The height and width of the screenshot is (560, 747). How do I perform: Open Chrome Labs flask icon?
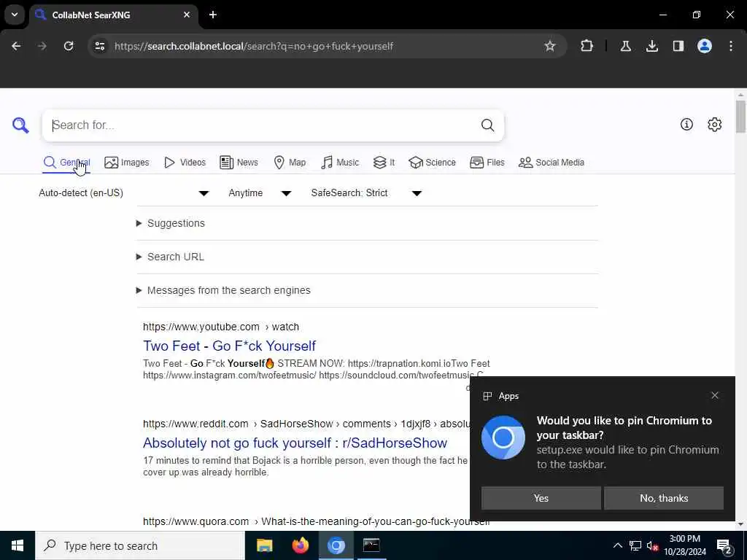626,46
